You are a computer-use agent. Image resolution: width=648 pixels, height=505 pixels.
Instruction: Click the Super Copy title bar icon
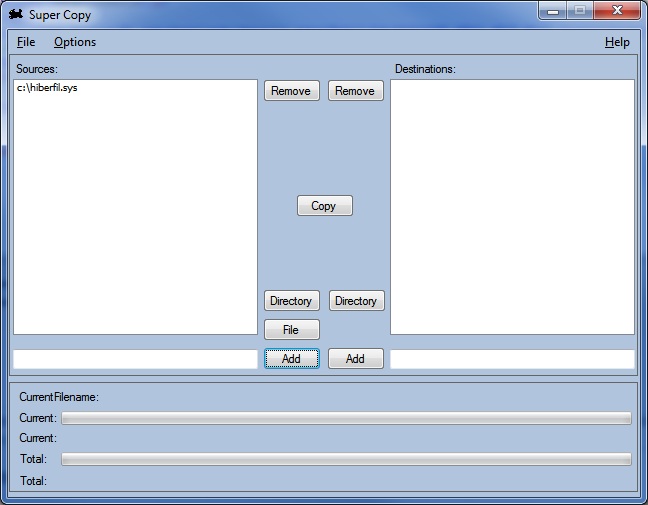(x=16, y=14)
